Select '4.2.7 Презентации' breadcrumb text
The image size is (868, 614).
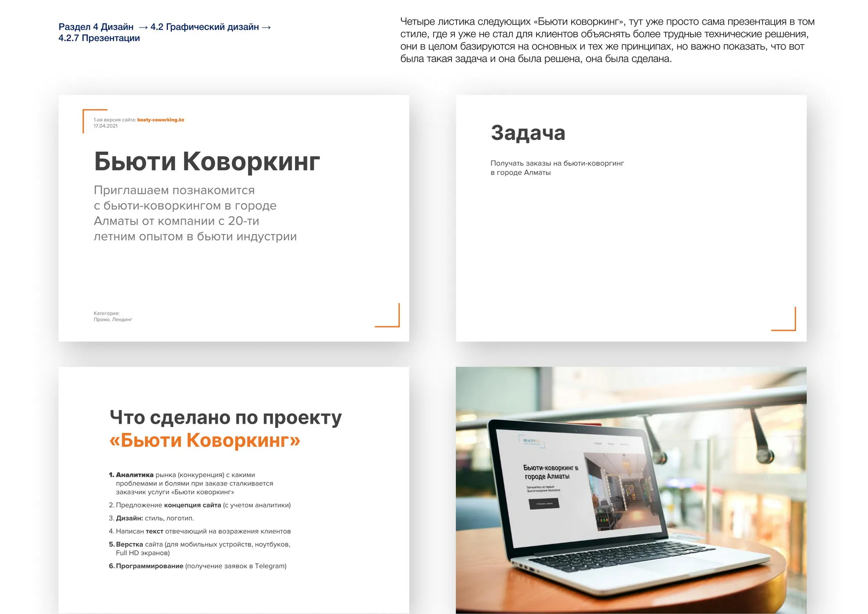(x=99, y=38)
